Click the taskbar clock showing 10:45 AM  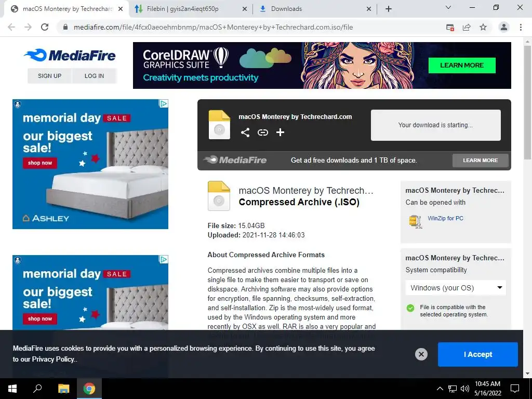487,389
